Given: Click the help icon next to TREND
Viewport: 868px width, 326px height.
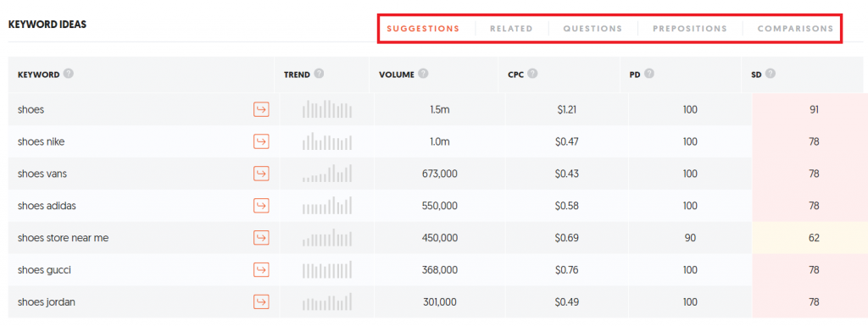Looking at the screenshot, I should (x=319, y=74).
